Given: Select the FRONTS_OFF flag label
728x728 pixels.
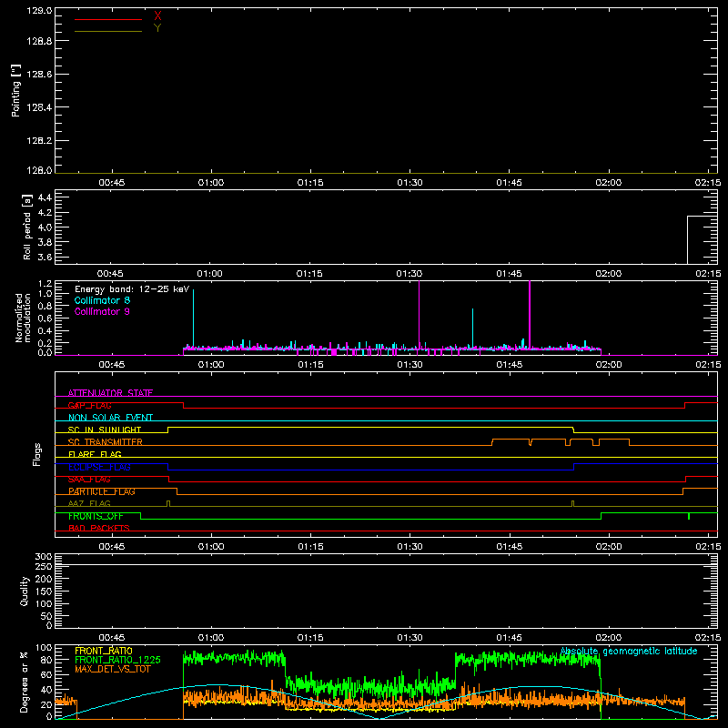Looking at the screenshot, I should pyautogui.click(x=96, y=516).
